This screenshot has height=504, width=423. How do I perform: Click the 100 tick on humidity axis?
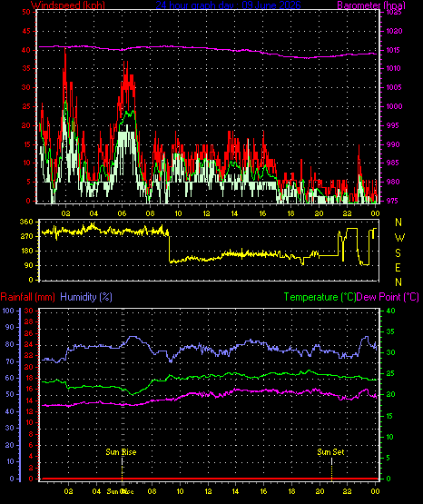point(7,311)
